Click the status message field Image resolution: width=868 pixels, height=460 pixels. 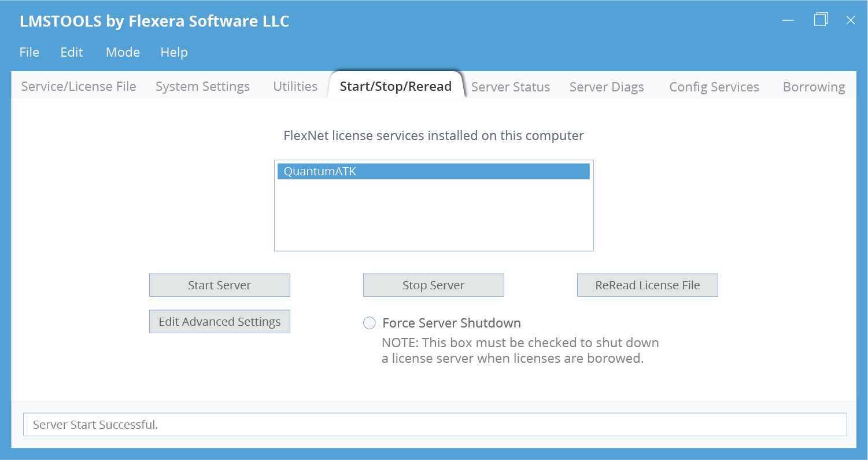[435, 425]
